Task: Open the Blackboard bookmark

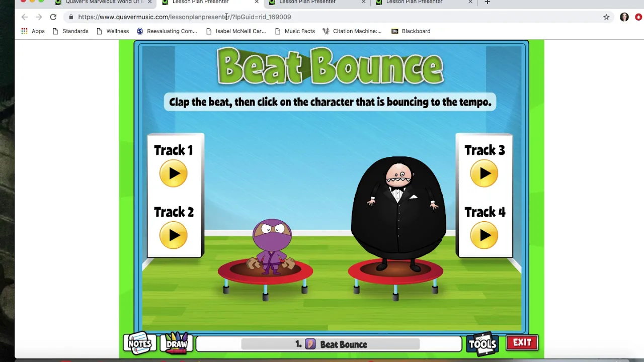Action: [x=411, y=31]
